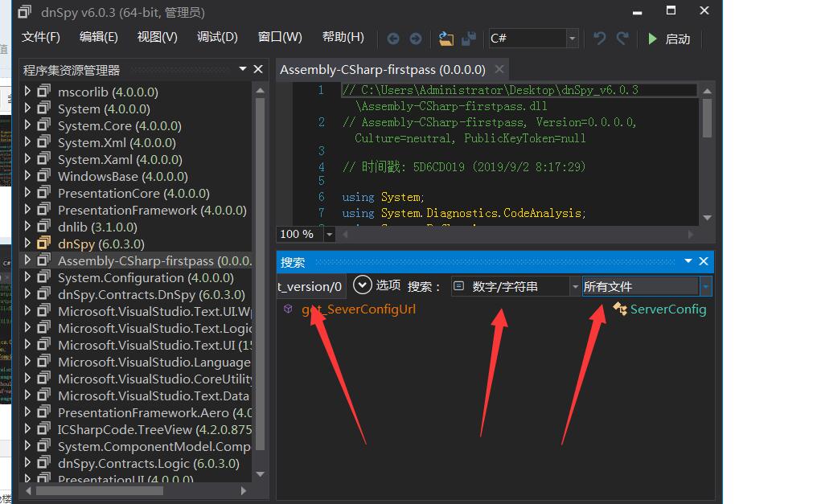Screen dimensions: 813x504
Task: Click the editor vertical scrollbar thumb
Action: tap(707, 117)
